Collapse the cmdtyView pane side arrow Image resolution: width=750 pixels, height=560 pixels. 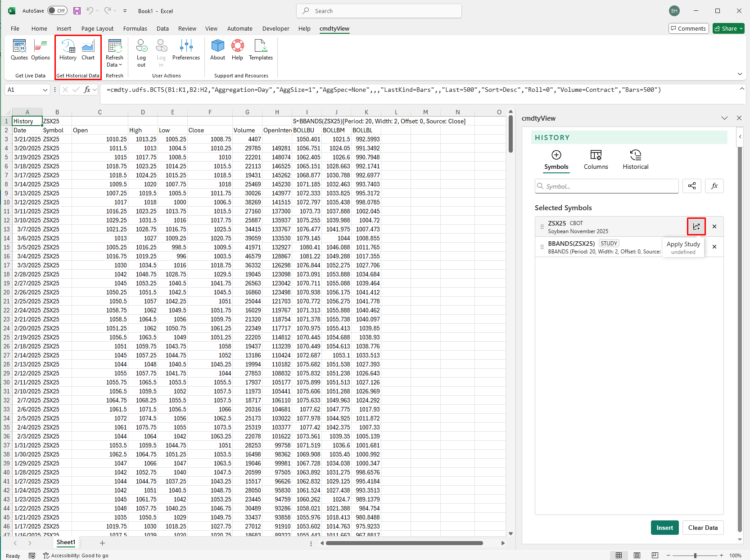740,136
